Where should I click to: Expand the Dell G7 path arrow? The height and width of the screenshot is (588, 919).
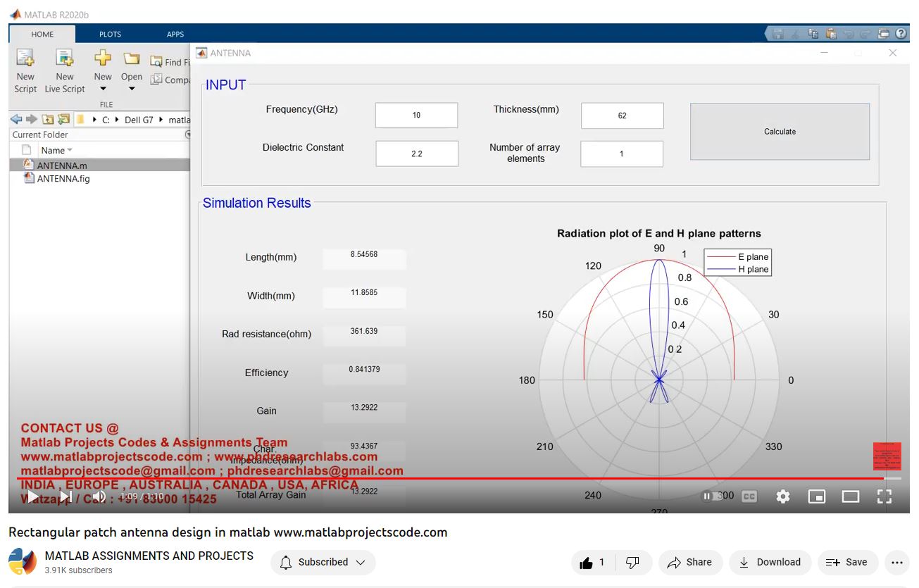point(161,120)
